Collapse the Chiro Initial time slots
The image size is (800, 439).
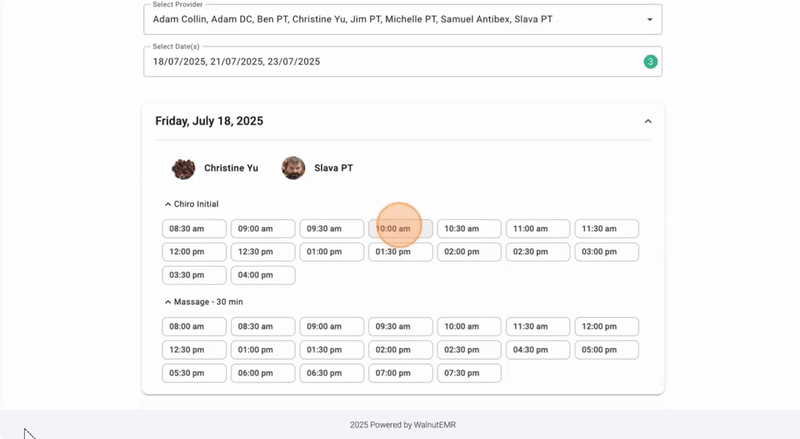168,204
